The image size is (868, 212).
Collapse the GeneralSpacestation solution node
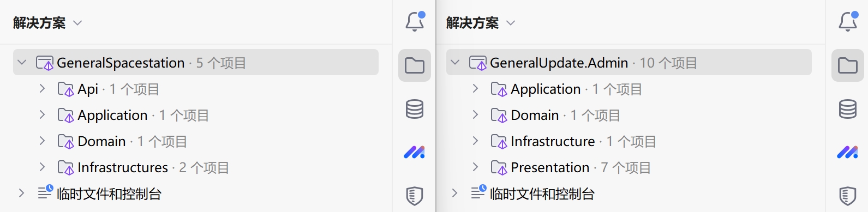pos(22,63)
